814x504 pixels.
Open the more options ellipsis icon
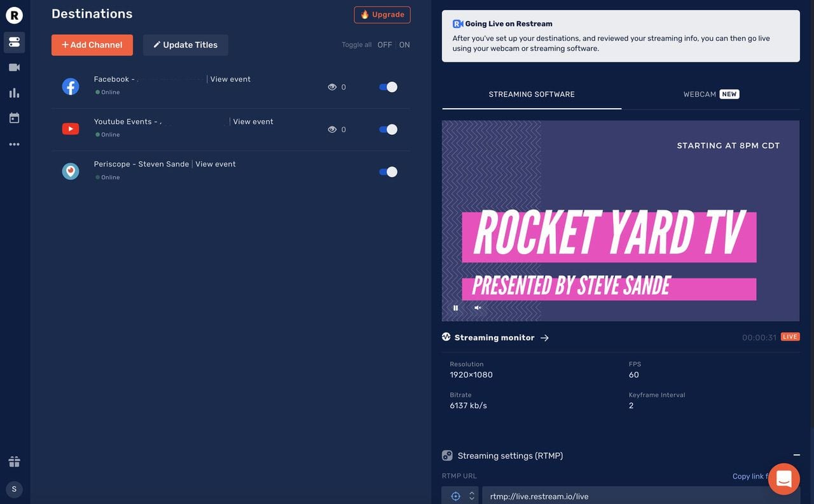(14, 144)
